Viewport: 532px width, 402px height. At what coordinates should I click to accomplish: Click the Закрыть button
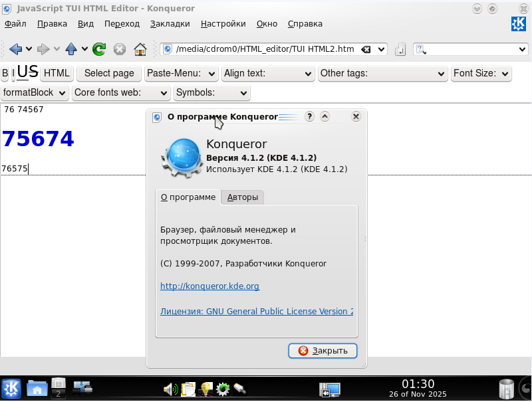click(x=323, y=351)
